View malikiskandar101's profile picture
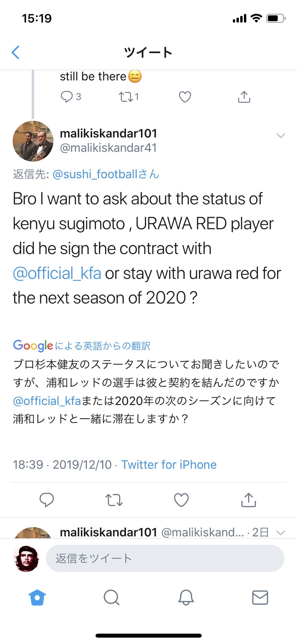This screenshot has height=644, width=297. pyautogui.click(x=33, y=141)
